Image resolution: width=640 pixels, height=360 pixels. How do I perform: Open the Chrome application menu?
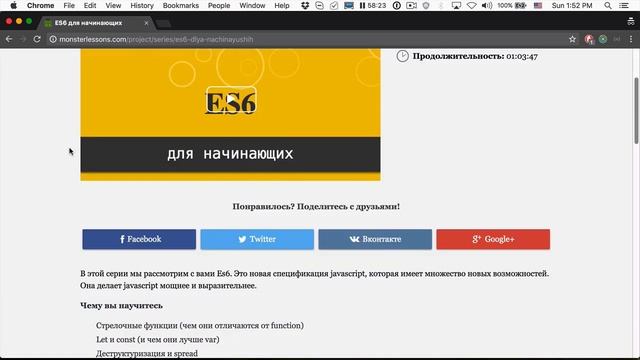click(40, 5)
